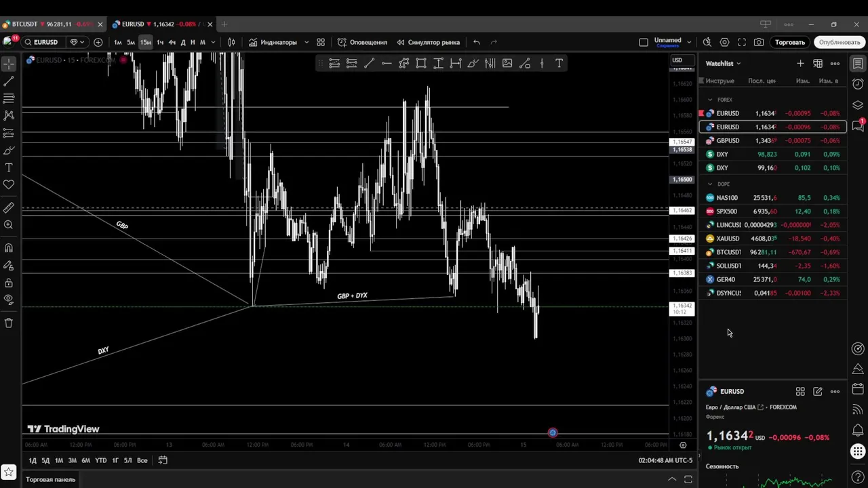Viewport: 868px width, 488px height.
Task: Open the forecasting tools in left sidebar
Action: pyautogui.click(x=9, y=134)
